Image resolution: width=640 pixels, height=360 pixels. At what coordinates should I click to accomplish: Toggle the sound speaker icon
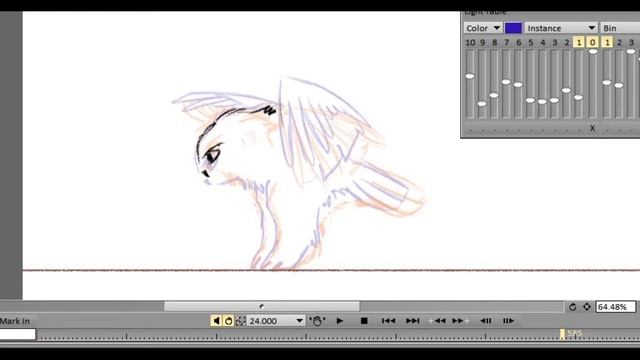pyautogui.click(x=216, y=321)
